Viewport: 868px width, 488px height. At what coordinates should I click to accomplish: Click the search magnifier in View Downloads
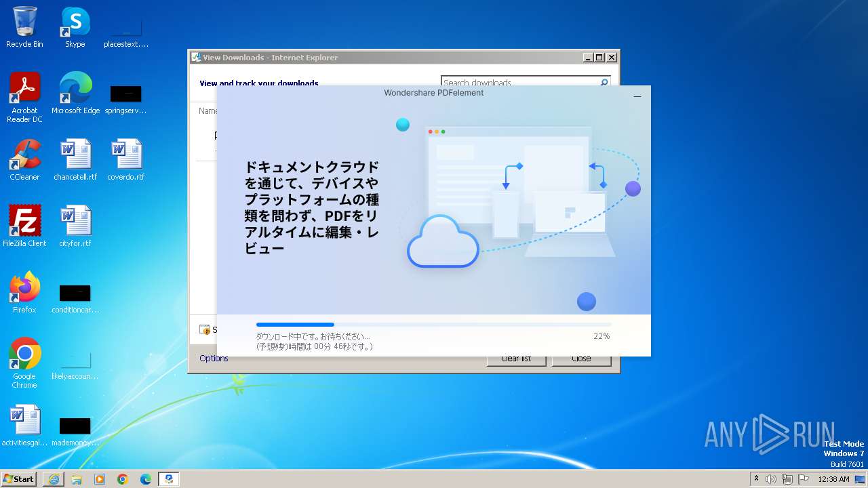(x=604, y=82)
